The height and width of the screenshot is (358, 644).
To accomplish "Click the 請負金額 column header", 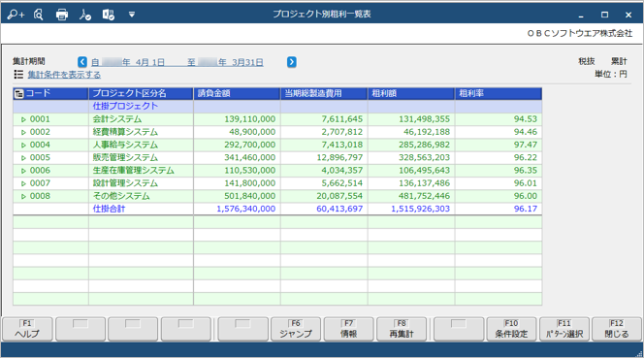I will click(237, 94).
